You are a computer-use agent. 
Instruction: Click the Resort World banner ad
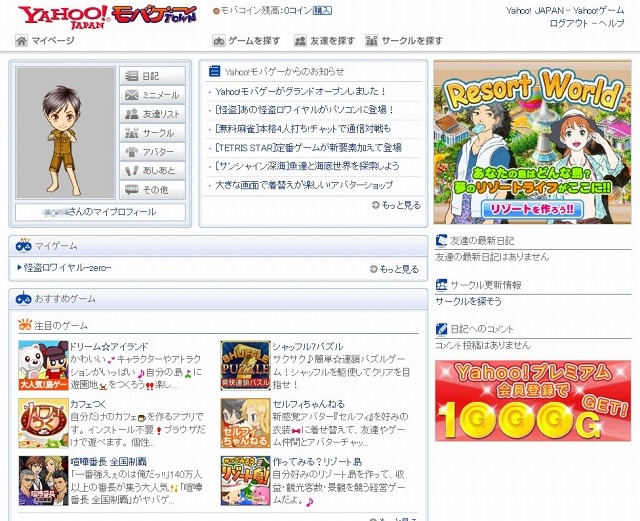[532, 142]
